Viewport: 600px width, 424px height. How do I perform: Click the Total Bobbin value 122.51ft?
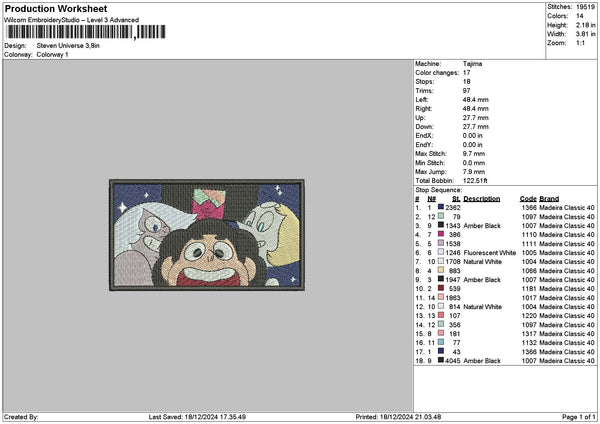pos(475,181)
